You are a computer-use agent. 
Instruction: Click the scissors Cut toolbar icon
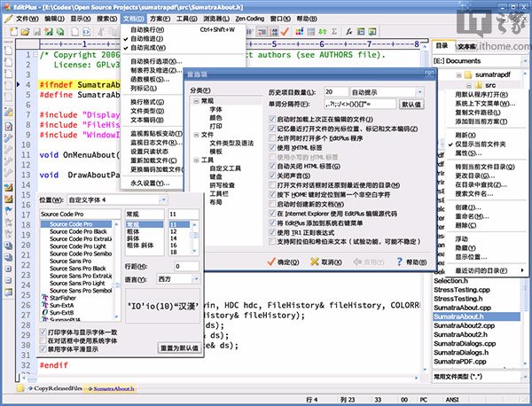pos(101,32)
